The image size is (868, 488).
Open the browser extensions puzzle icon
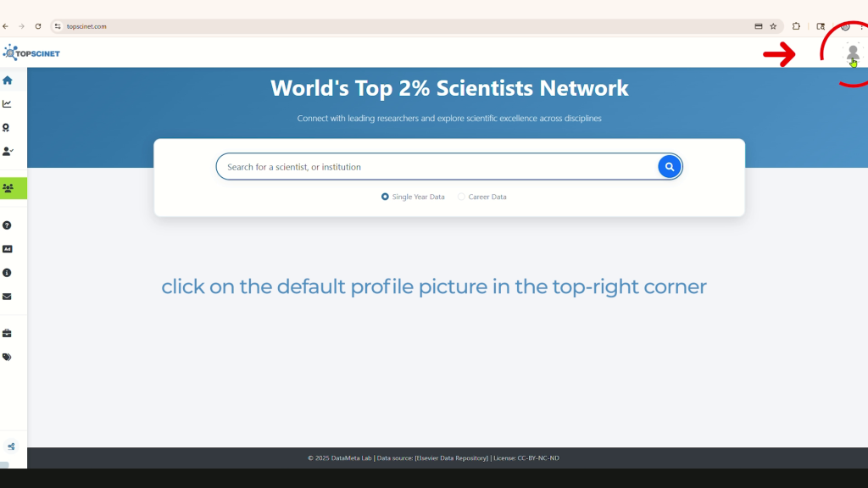point(796,26)
